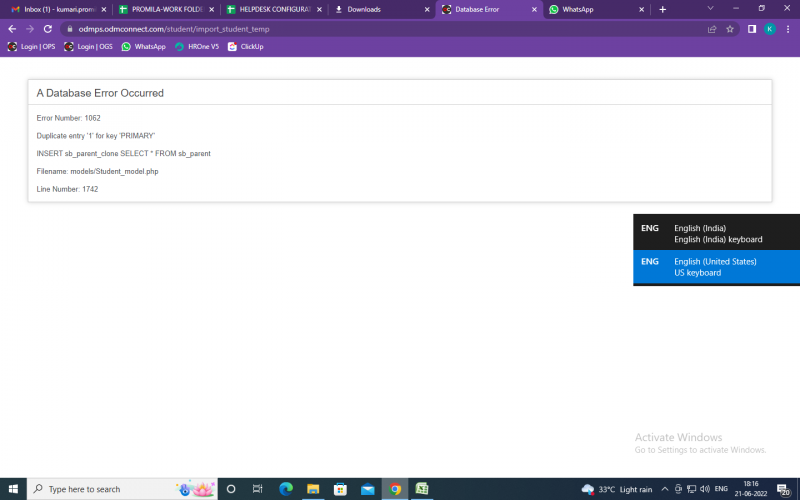The image size is (800, 500).
Task: Reload the Database Error page
Action: point(47,29)
